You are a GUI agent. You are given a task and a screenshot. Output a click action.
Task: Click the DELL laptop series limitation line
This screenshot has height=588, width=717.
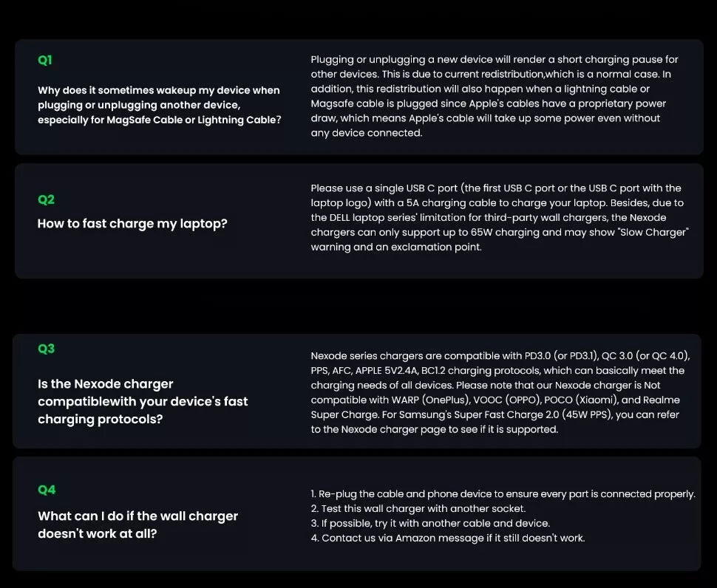pyautogui.click(x=489, y=217)
